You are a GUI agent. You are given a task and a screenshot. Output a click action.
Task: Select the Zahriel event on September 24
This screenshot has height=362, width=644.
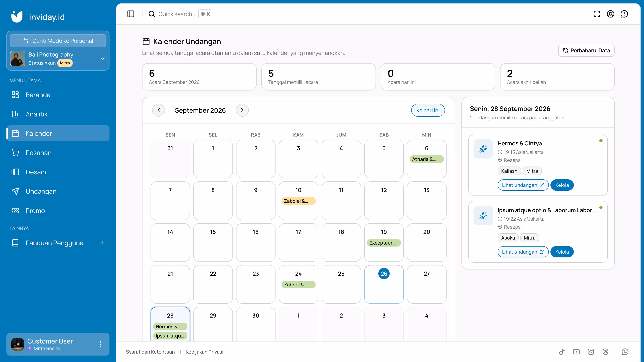pyautogui.click(x=298, y=285)
